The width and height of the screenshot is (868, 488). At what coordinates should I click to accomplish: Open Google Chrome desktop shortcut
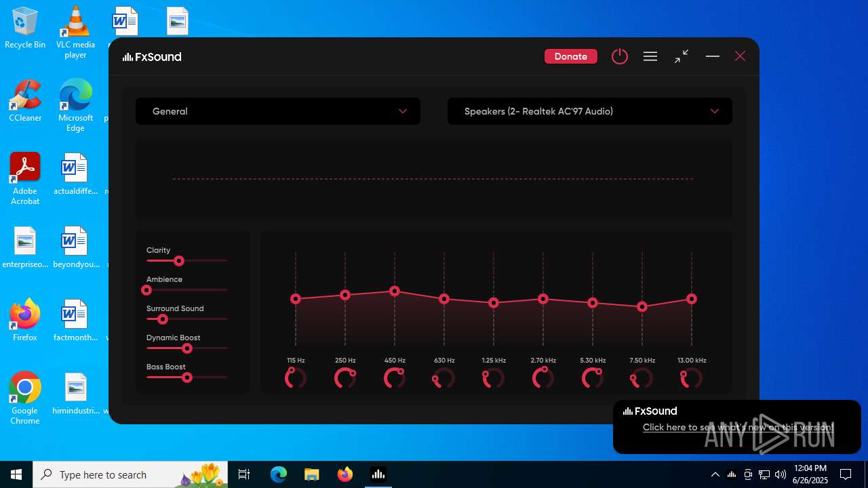(25, 399)
